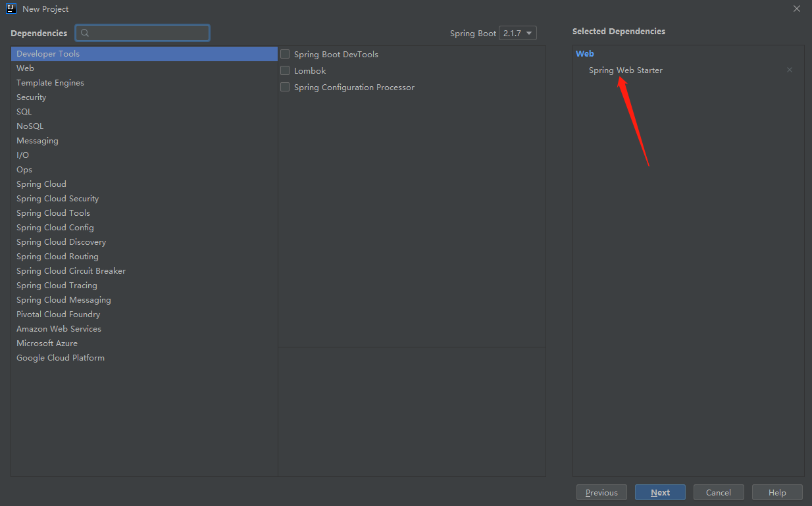812x506 pixels.
Task: Click the Spring Boot DevTools label
Action: click(x=336, y=55)
